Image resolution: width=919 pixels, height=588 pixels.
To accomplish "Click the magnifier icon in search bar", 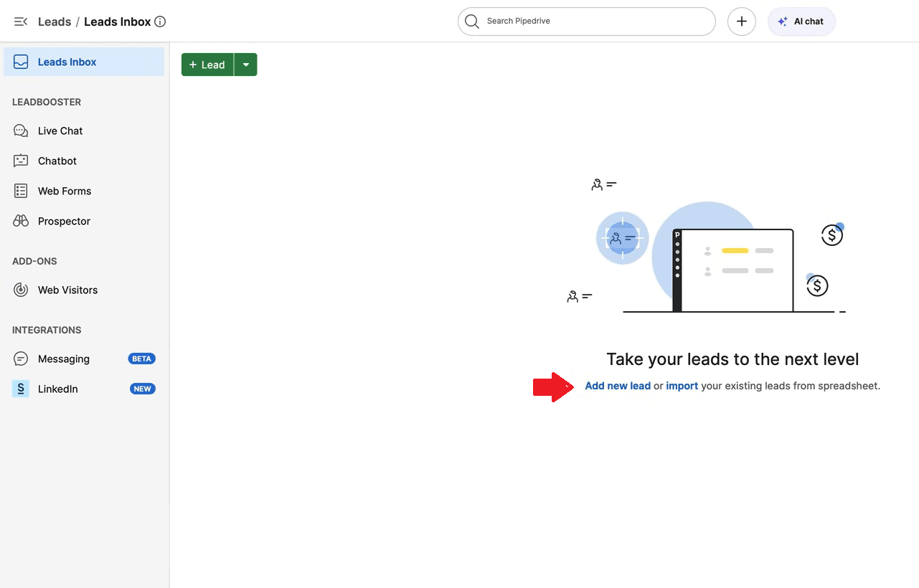I will click(x=471, y=21).
